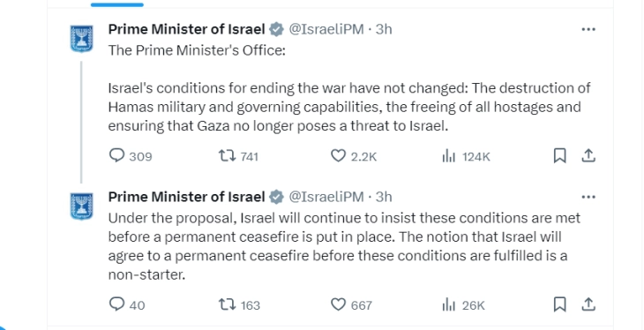Viewport: 644px width, 330px height.
Task: Open more options menu on first tweet
Action: pyautogui.click(x=588, y=29)
